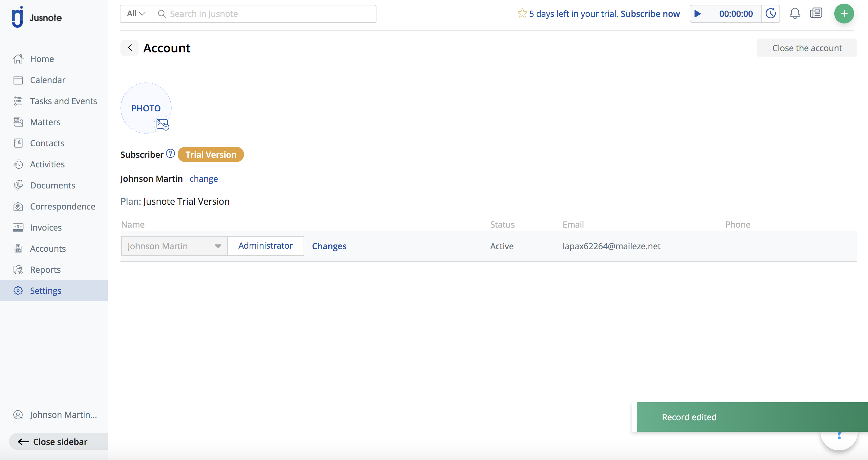Viewport: 868px width, 460px height.
Task: Click the Email column header
Action: (573, 225)
